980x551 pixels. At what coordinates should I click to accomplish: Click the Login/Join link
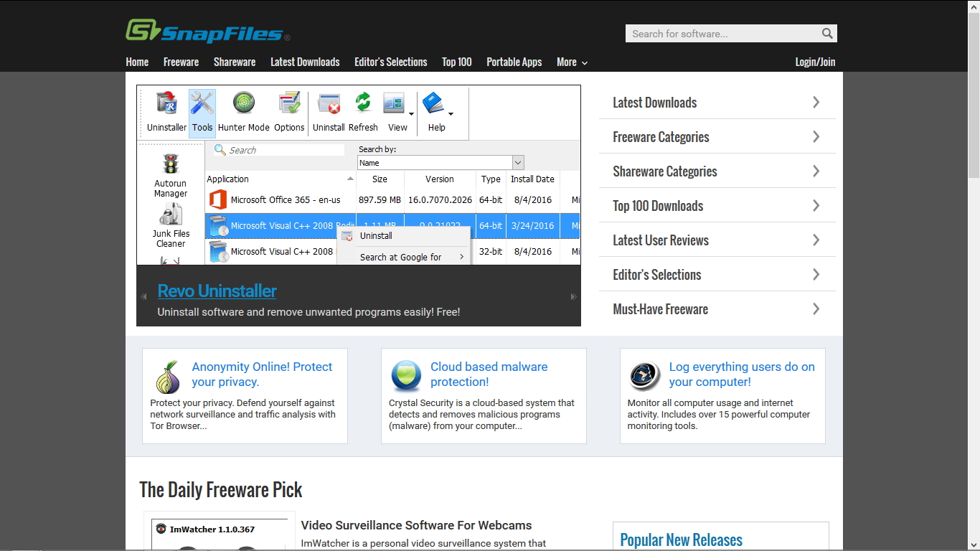(x=815, y=62)
